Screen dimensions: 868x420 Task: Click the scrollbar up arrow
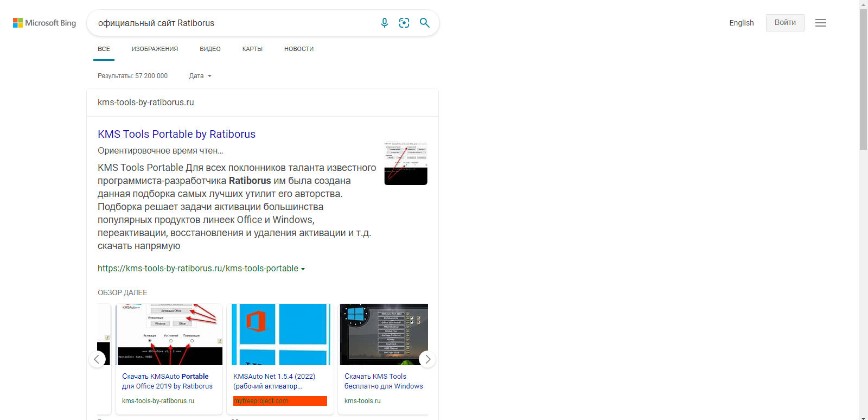pyautogui.click(x=863, y=4)
